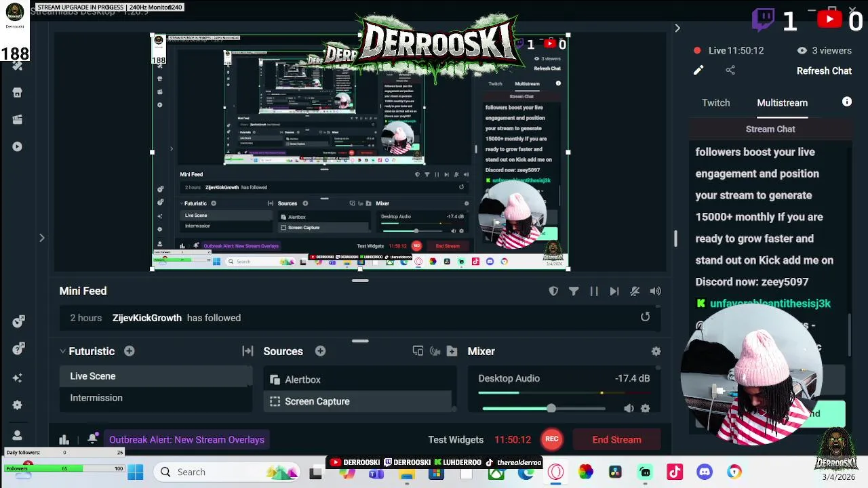Select the Alertbox source
This screenshot has height=488, width=868.
click(357, 380)
